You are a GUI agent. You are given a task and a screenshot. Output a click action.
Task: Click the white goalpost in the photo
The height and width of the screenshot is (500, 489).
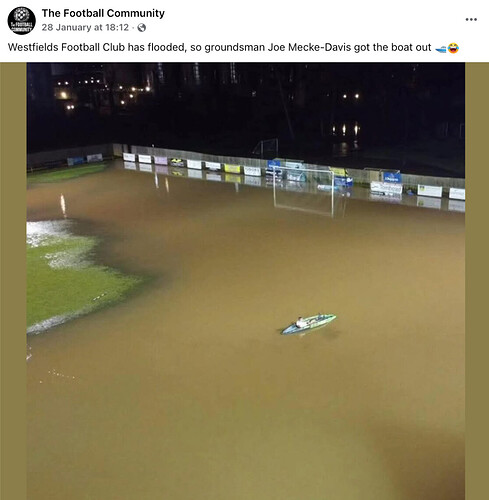(304, 190)
